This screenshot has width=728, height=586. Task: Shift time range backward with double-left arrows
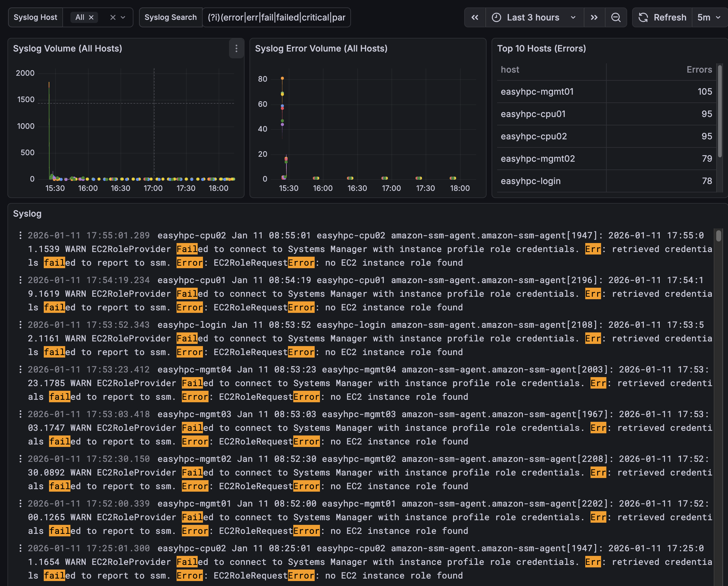click(475, 18)
